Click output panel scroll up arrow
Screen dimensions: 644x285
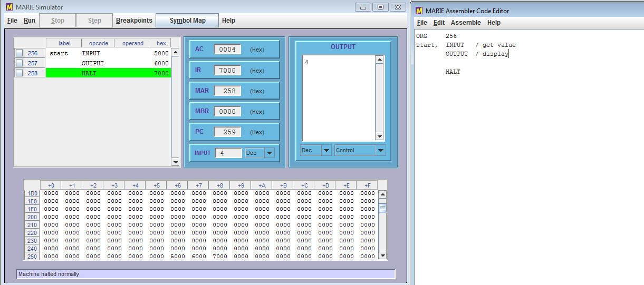tap(379, 60)
